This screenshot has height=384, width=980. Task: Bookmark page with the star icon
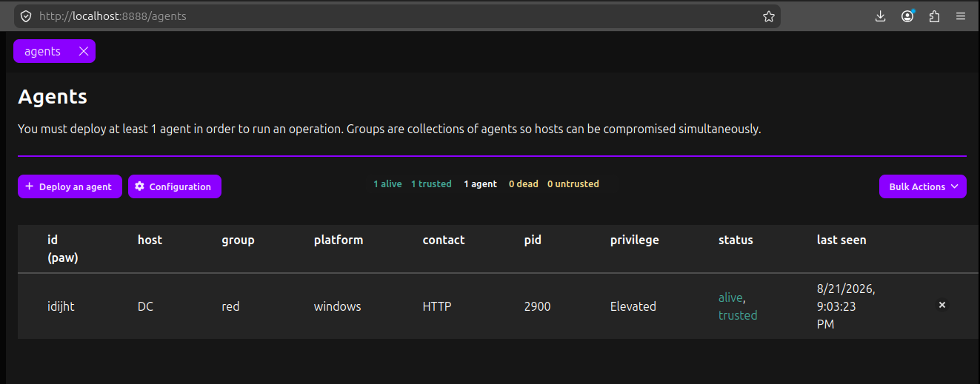(x=769, y=16)
